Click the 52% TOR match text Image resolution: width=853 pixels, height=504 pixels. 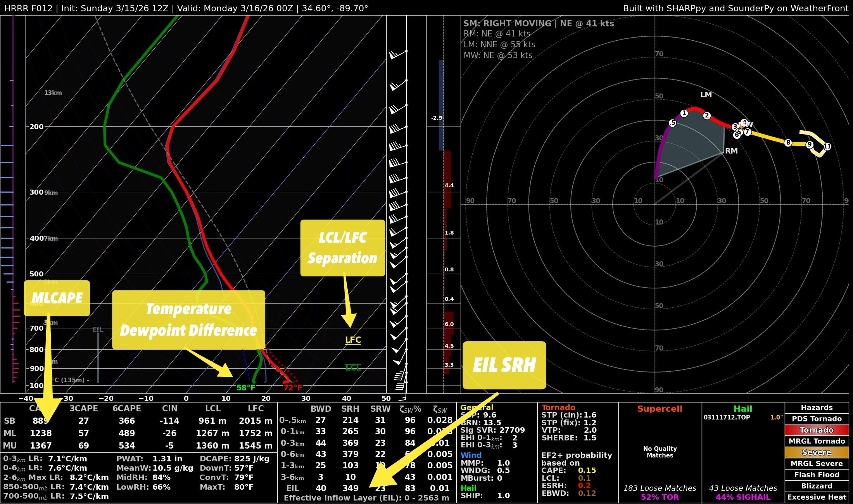660,497
